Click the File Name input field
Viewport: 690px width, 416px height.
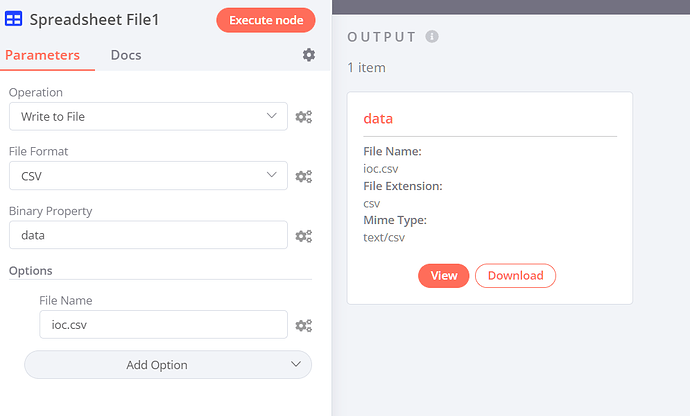(x=163, y=325)
